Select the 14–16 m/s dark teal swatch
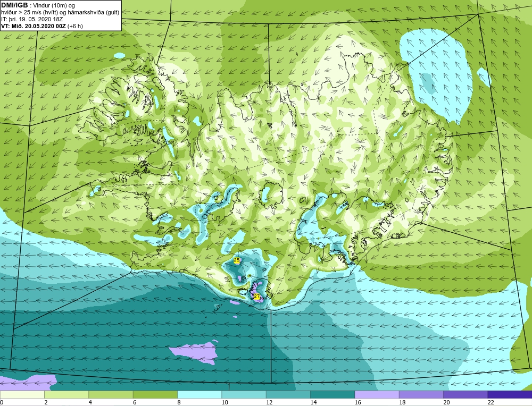532x406 pixels. tap(332, 394)
